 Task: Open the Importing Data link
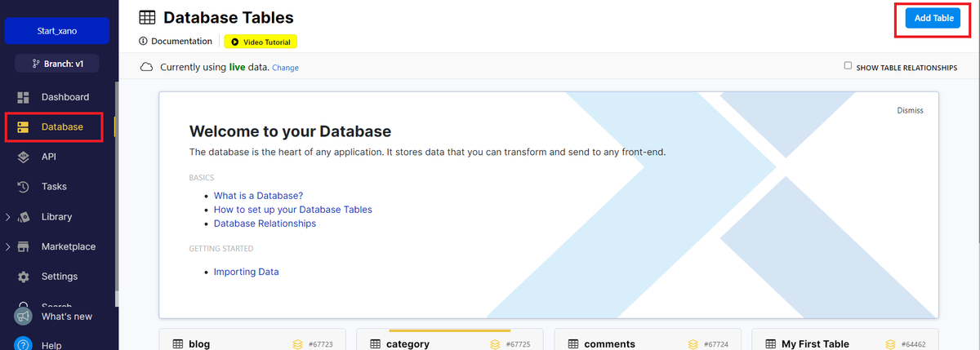pos(246,272)
